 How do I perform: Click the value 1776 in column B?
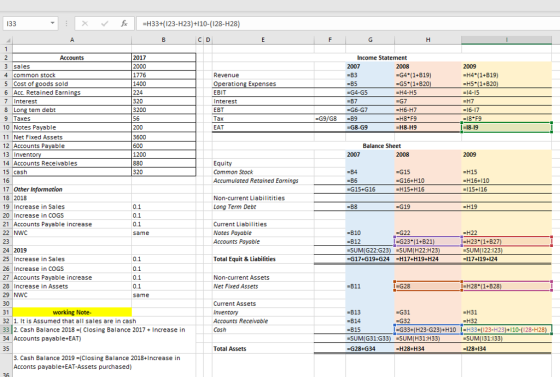pos(164,75)
